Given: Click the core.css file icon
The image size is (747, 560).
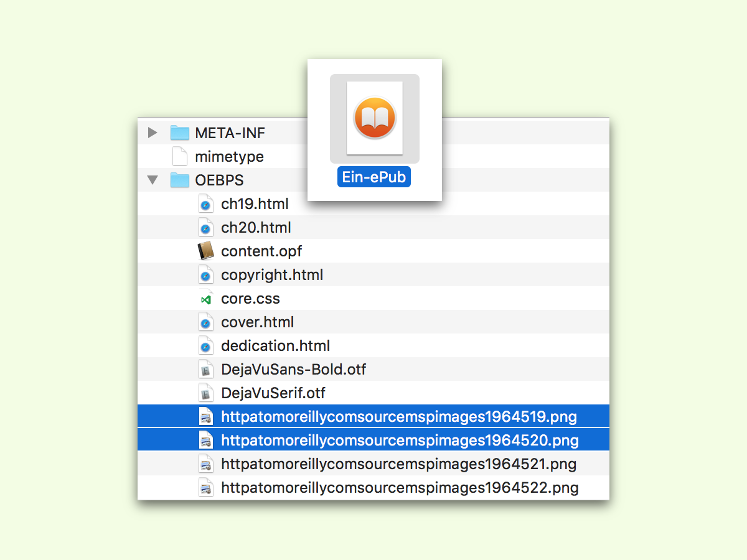Looking at the screenshot, I should pyautogui.click(x=205, y=299).
